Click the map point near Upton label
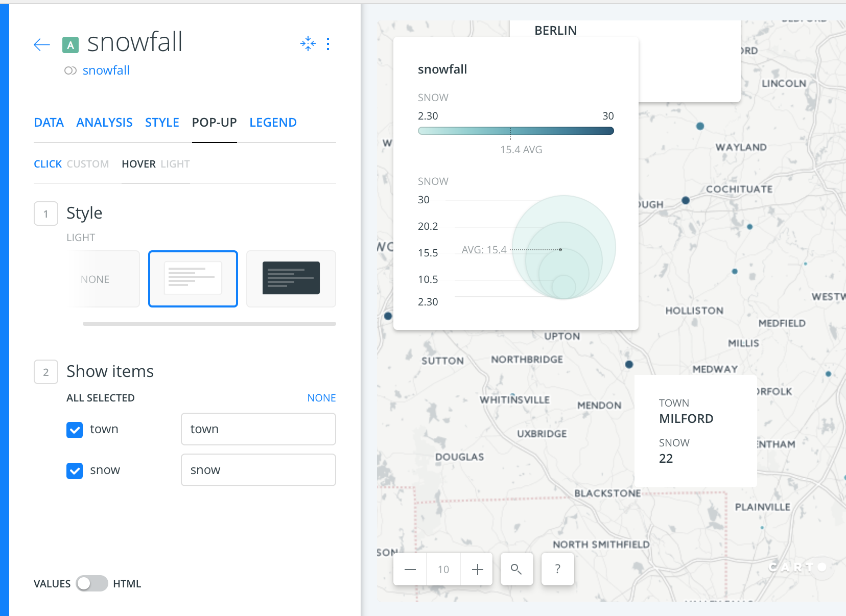Image resolution: width=846 pixels, height=616 pixels. (629, 364)
